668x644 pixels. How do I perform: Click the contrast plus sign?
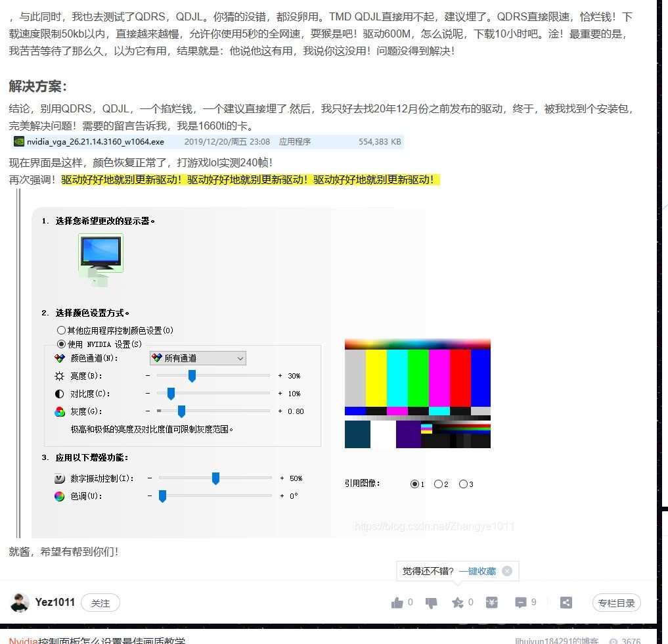(x=280, y=394)
